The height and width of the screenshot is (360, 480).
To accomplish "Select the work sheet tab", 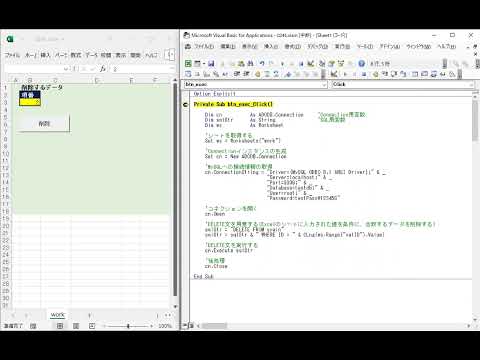I will click(57, 314).
